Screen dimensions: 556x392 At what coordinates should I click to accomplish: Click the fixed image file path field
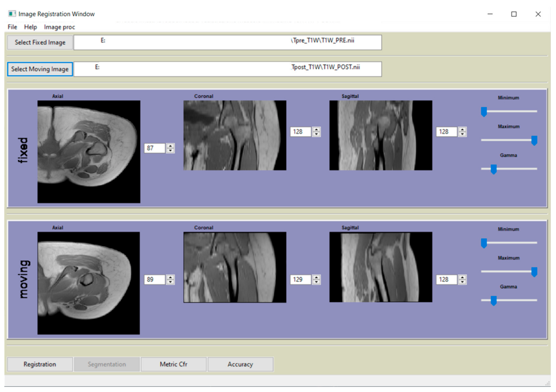pyautogui.click(x=228, y=42)
